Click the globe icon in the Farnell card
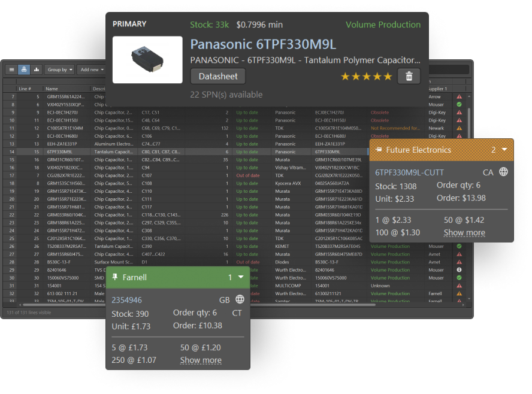The image size is (532, 394). [240, 300]
